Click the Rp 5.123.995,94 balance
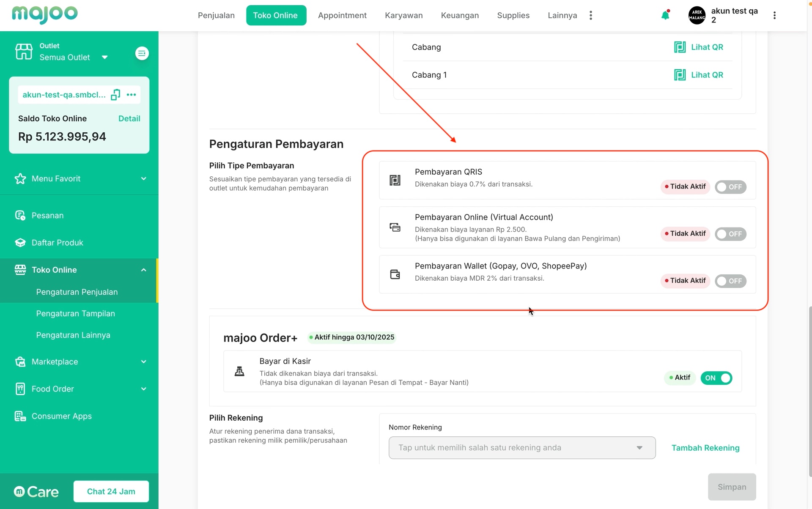This screenshot has width=812, height=509. pyautogui.click(x=62, y=137)
